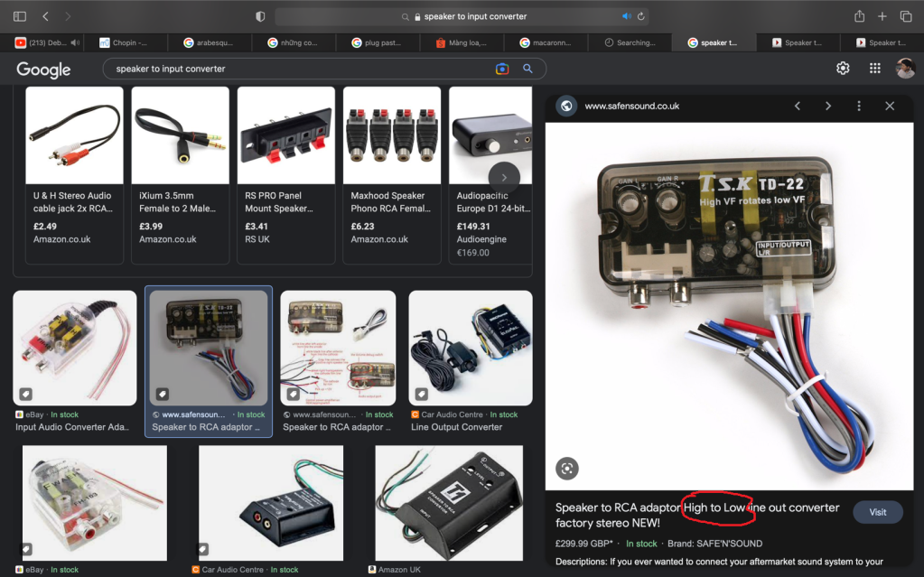The width and height of the screenshot is (924, 577).
Task: Switch to the arabesqu... tab
Action: 210,42
